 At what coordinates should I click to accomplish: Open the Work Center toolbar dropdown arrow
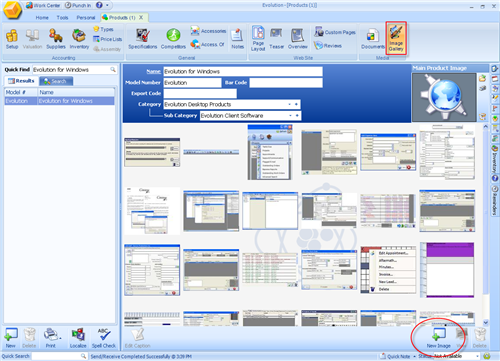pyautogui.click(x=107, y=5)
